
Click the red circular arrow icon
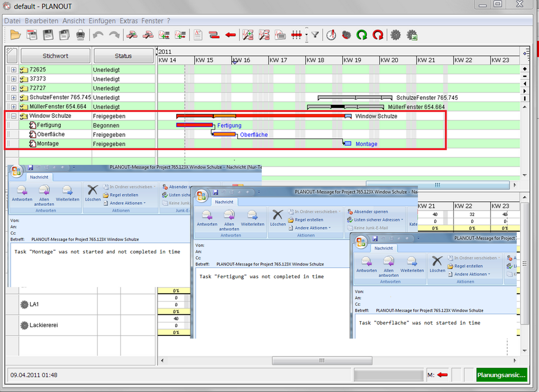point(378,35)
